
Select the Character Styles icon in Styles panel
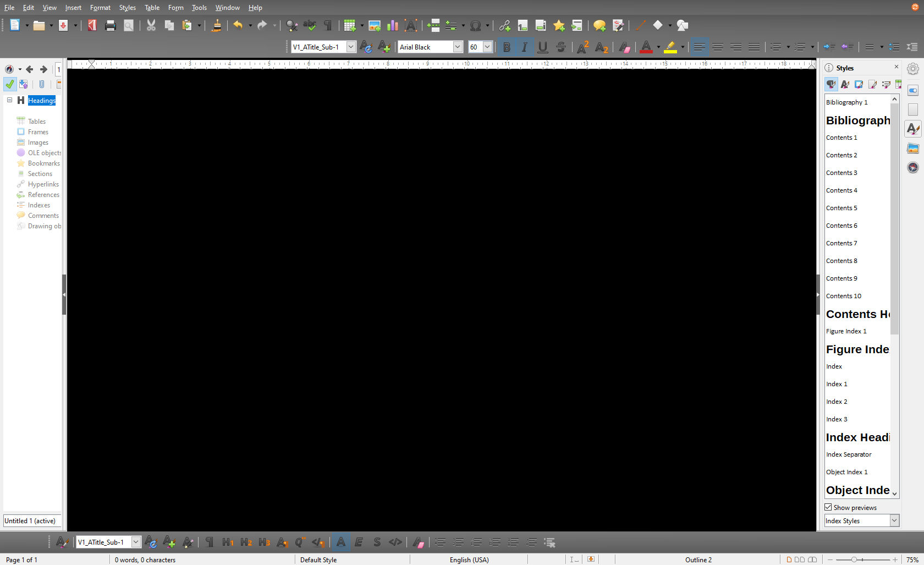pos(845,84)
